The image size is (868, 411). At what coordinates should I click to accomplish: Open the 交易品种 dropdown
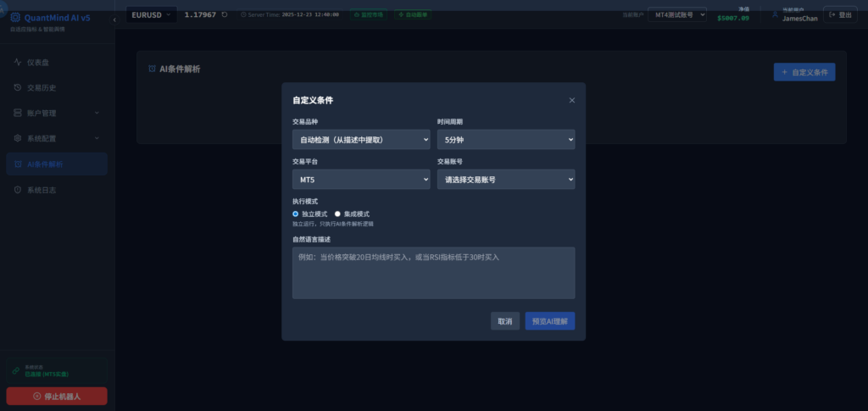point(361,139)
